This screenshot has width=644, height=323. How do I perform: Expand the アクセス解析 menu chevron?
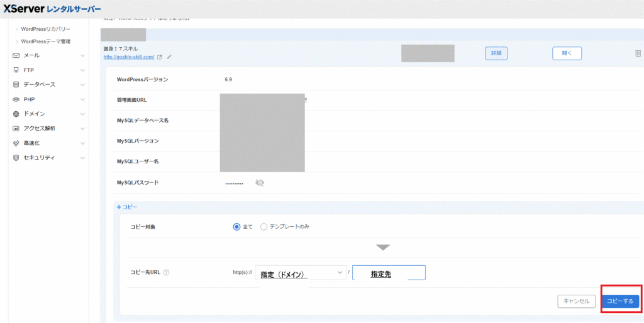tap(82, 128)
